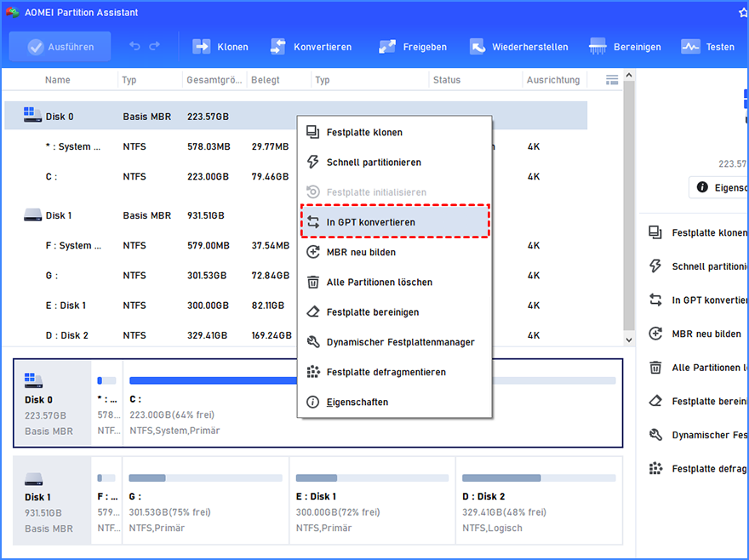Screen dimensions: 749x560
Task: Select E : Disk 1 block in disk map
Action: click(x=372, y=500)
